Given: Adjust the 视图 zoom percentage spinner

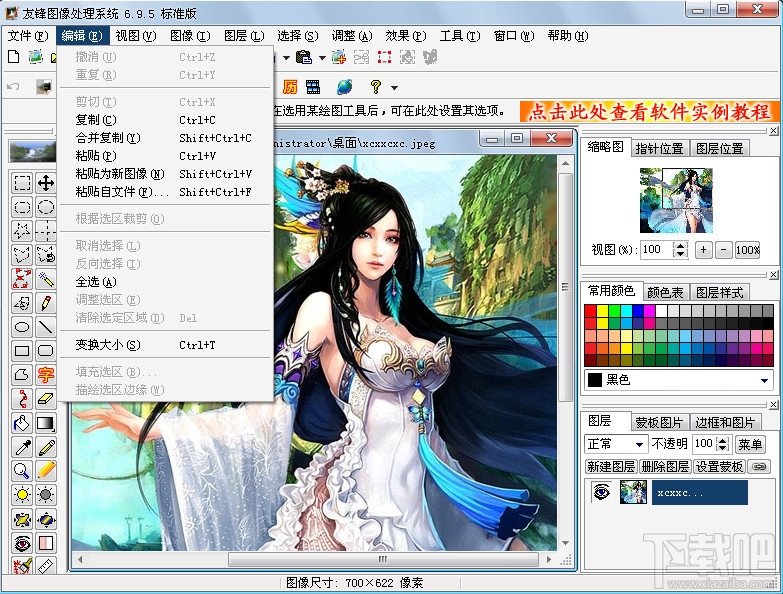Looking at the screenshot, I should point(681,250).
